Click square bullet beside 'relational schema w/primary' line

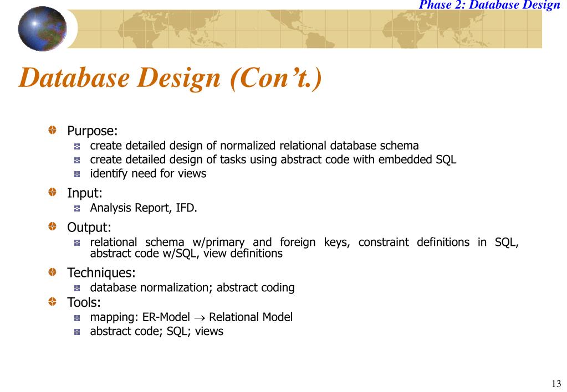coord(77,243)
